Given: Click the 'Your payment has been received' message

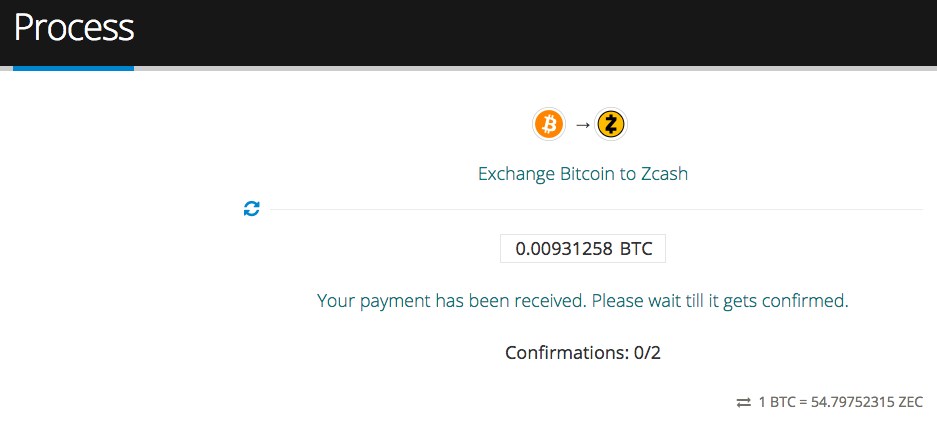Looking at the screenshot, I should click(x=451, y=300).
